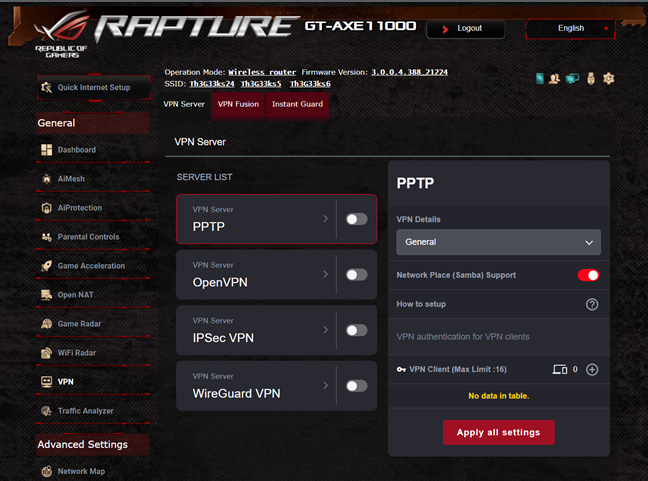
Task: Expand the PPTP server entry chevron
Action: (326, 219)
